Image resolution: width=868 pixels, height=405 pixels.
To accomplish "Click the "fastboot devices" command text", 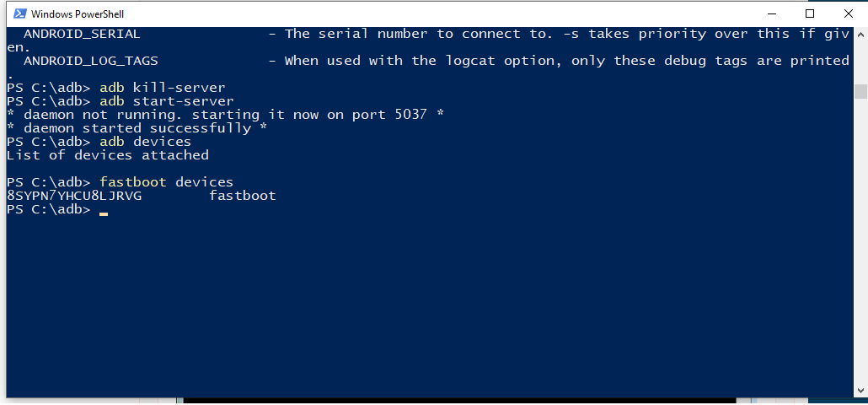I will (x=166, y=182).
